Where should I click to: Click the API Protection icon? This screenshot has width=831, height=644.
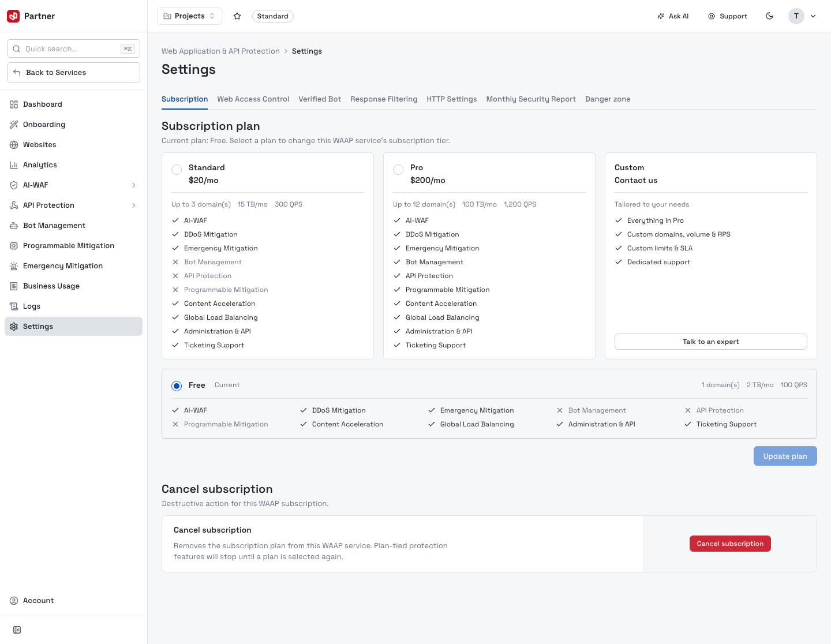click(14, 205)
